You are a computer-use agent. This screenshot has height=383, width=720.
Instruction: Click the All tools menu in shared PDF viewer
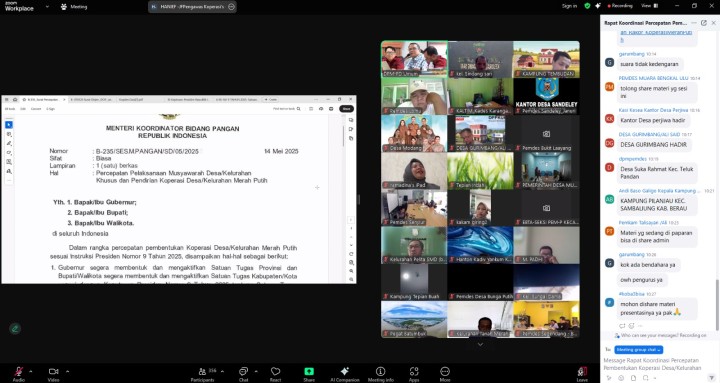tap(10, 109)
